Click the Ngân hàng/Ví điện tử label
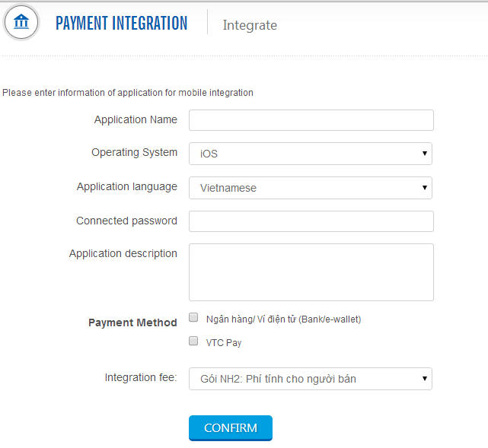This screenshot has height=448, width=488. point(283,319)
